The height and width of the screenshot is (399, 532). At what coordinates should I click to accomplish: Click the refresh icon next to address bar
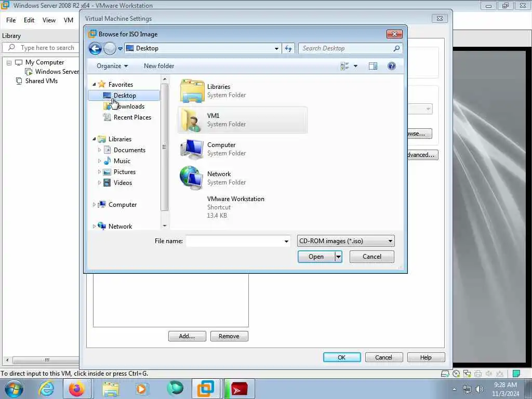tap(288, 48)
